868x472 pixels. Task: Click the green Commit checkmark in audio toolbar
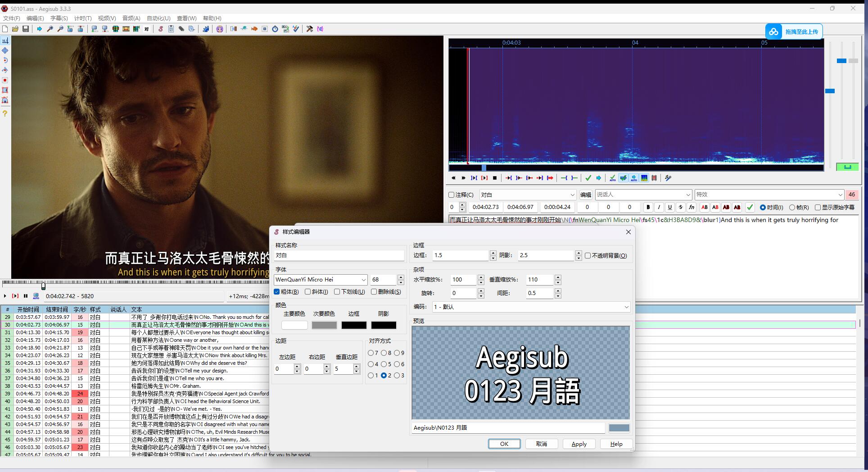[588, 178]
